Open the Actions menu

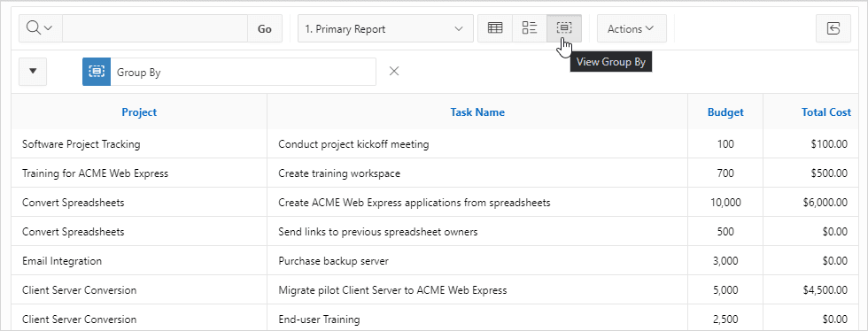point(632,29)
